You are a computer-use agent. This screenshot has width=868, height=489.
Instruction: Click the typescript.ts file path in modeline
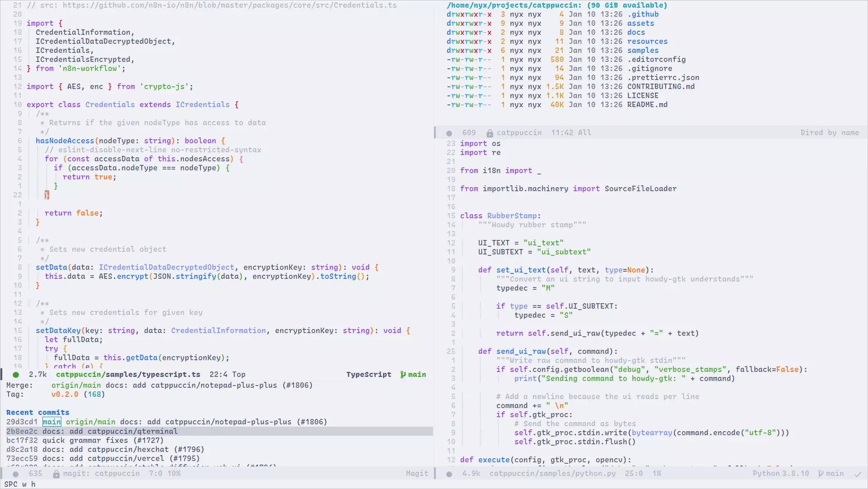128,375
